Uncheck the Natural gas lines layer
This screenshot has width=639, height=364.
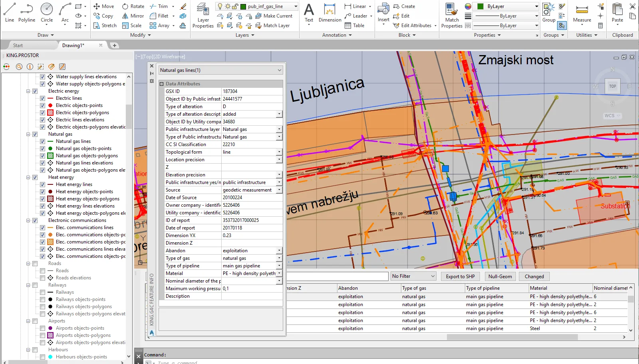[42, 141]
